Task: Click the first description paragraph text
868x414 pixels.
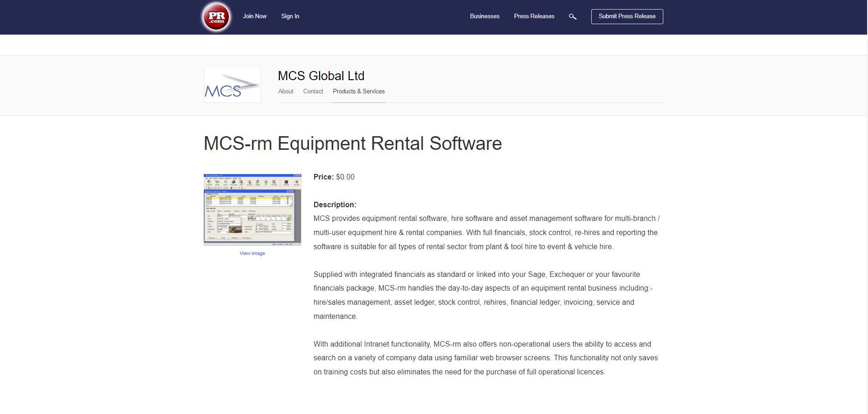Action: tap(486, 232)
